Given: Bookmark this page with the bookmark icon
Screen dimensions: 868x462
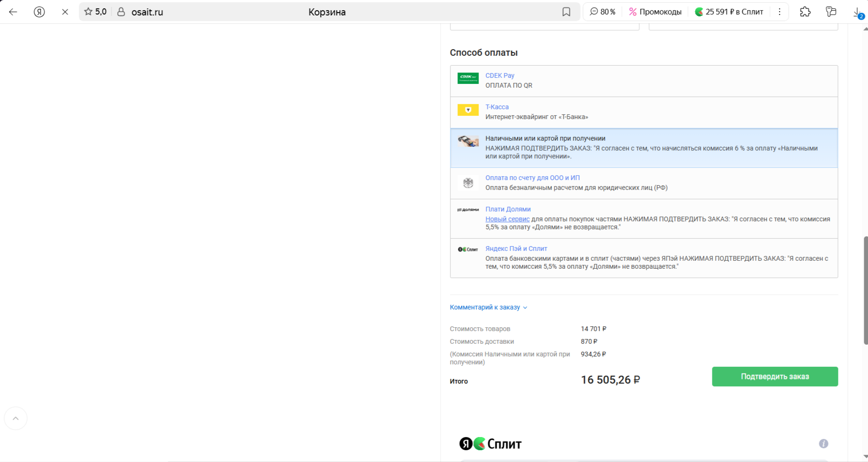Looking at the screenshot, I should point(566,12).
